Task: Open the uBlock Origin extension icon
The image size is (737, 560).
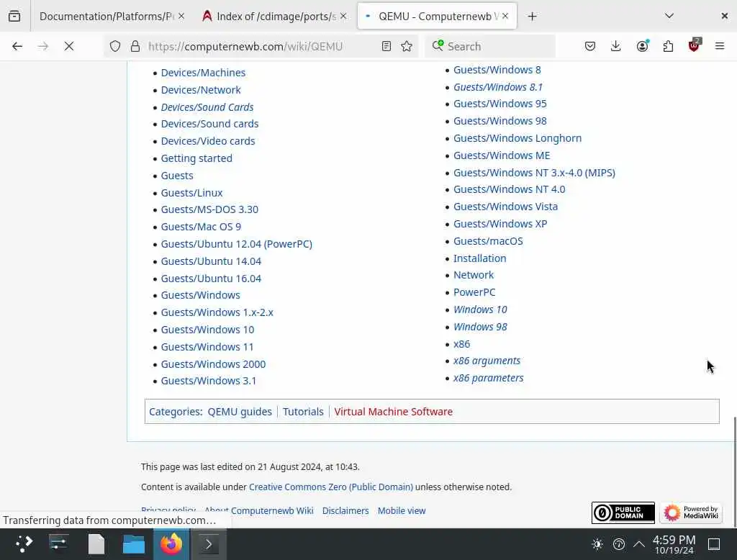Action: (694, 45)
